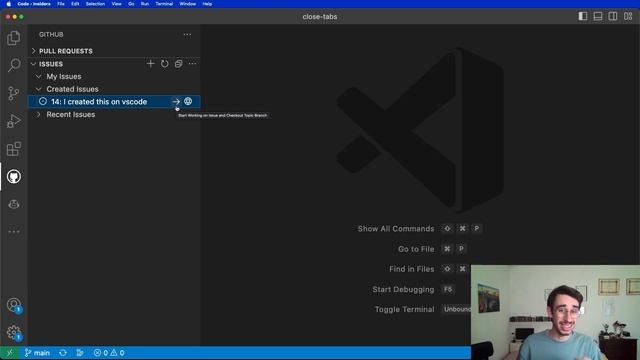This screenshot has height=360, width=640.
Task: Collapse the Created Issues group
Action: click(x=114, y=89)
